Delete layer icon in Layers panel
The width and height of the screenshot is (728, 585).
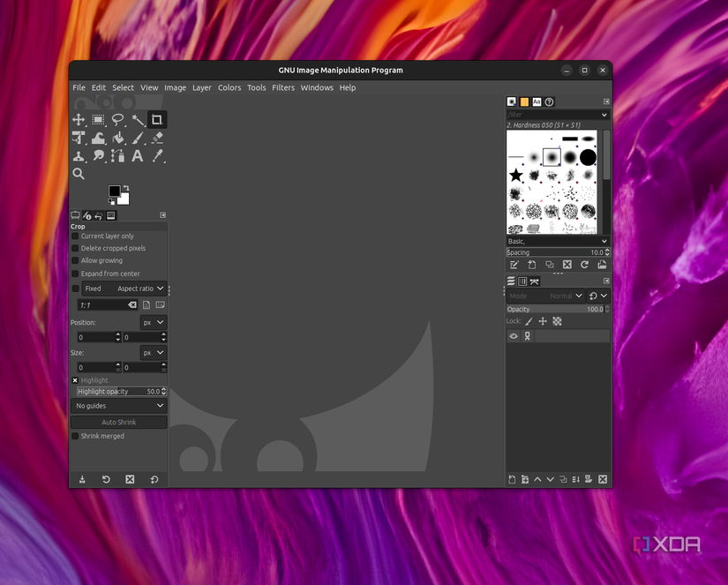point(603,480)
